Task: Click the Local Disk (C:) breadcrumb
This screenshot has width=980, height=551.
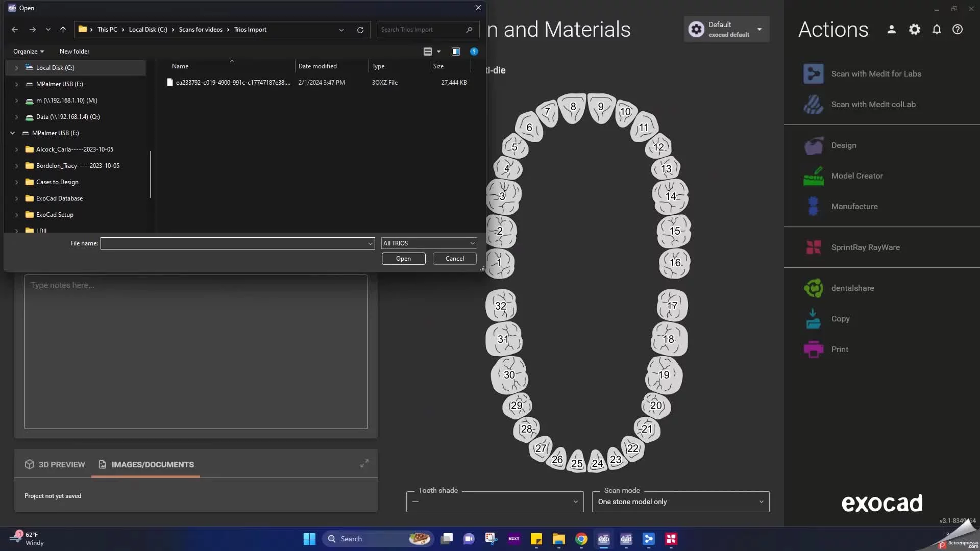Action: [148, 30]
